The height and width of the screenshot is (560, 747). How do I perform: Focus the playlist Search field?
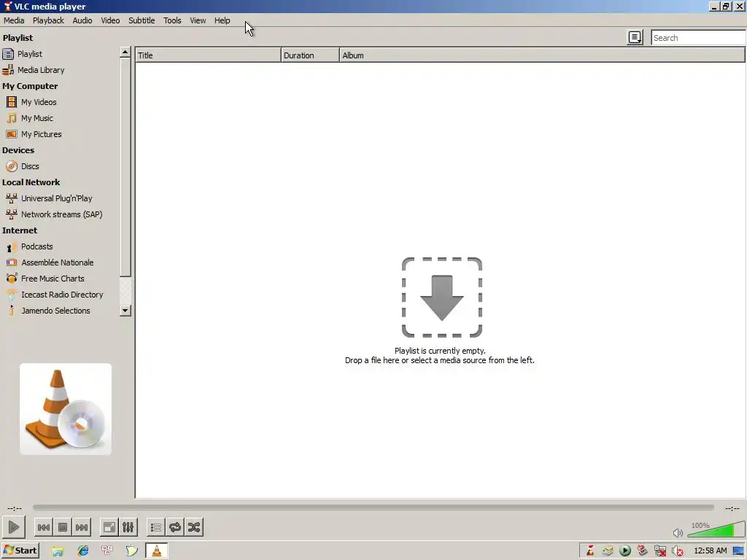[698, 38]
